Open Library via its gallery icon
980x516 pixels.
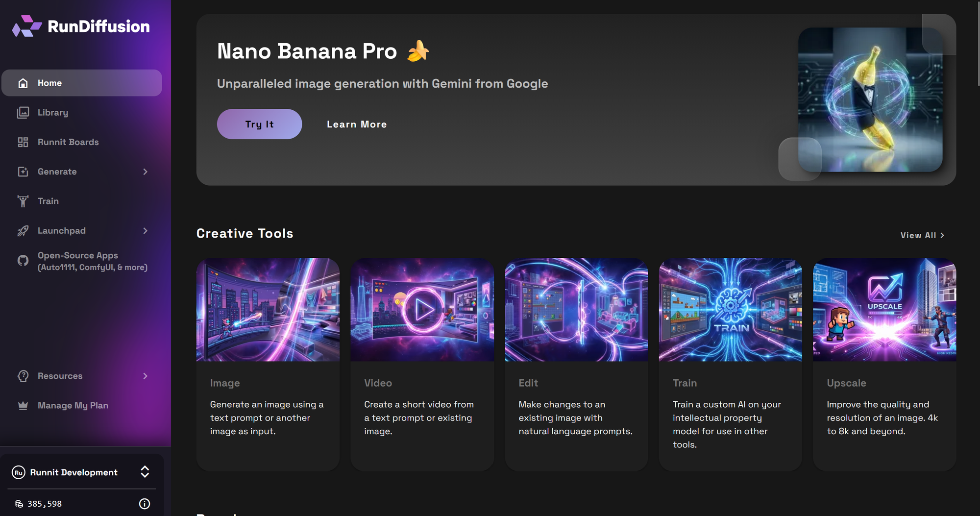[23, 113]
